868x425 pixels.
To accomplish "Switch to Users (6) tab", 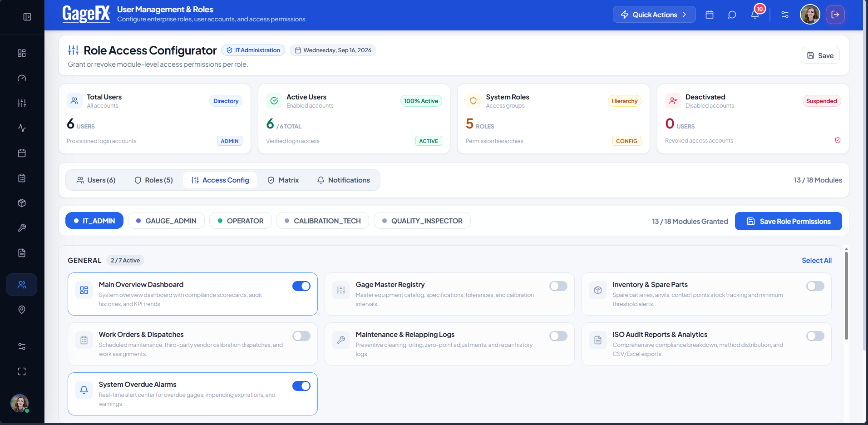I will 96,180.
